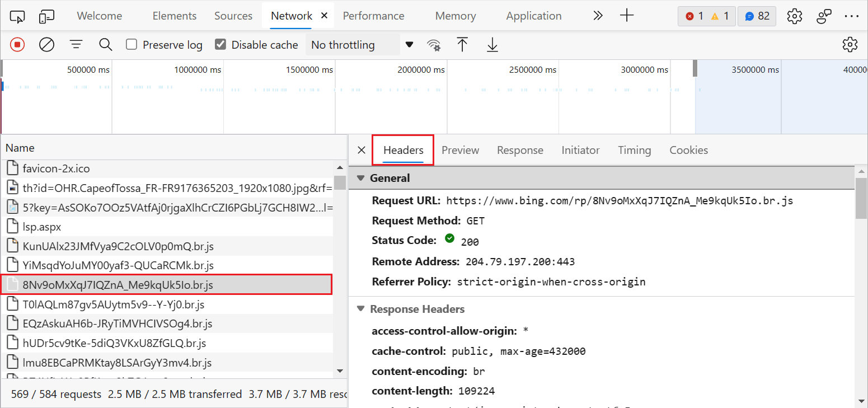Collapse the Response Headers section
Viewport: 868px width, 408px height.
click(360, 309)
